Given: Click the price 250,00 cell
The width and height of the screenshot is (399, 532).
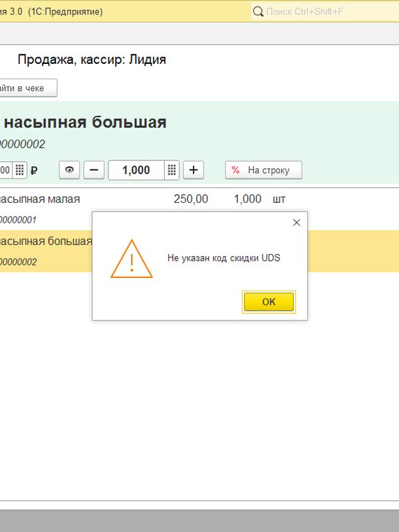Looking at the screenshot, I should pyautogui.click(x=191, y=199).
